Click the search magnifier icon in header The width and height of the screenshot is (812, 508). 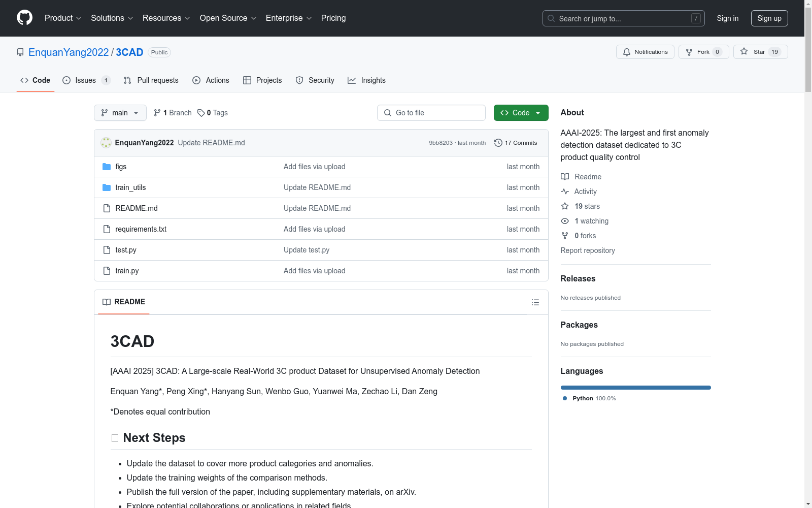point(551,18)
